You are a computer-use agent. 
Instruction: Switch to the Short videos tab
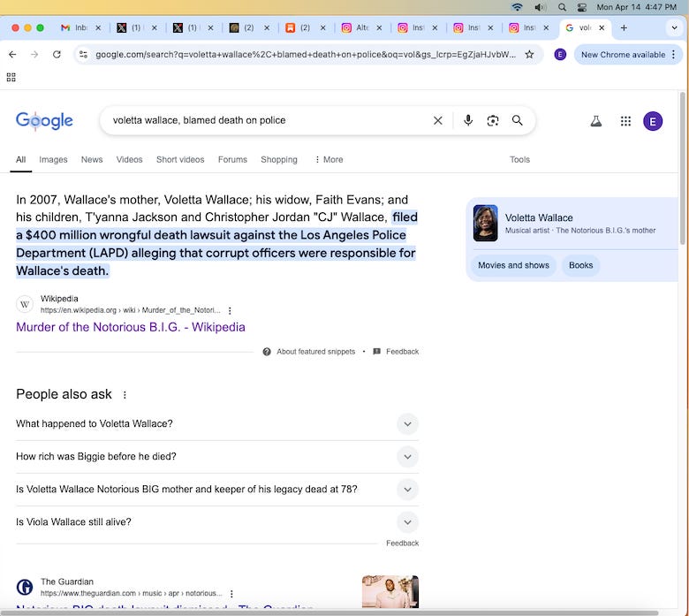coord(180,160)
